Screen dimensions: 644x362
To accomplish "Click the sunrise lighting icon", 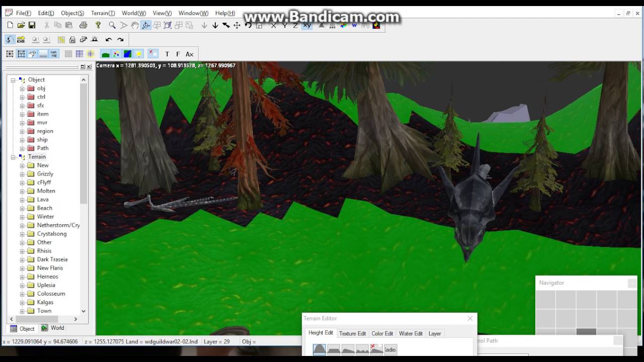I will 94,40.
